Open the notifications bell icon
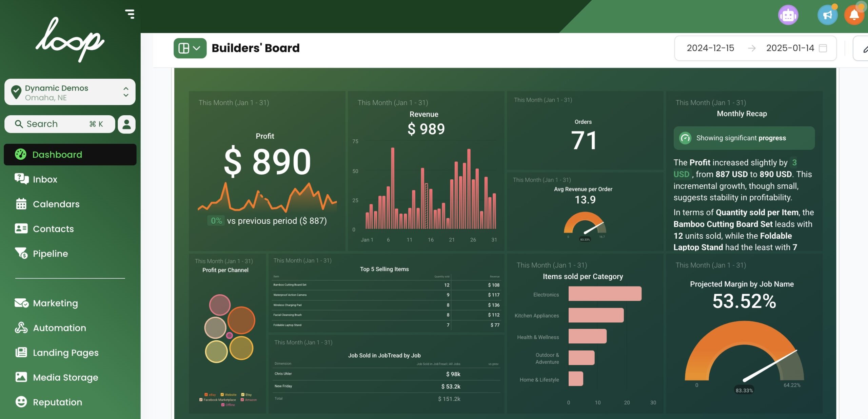Image resolution: width=868 pixels, height=419 pixels. pos(854,15)
